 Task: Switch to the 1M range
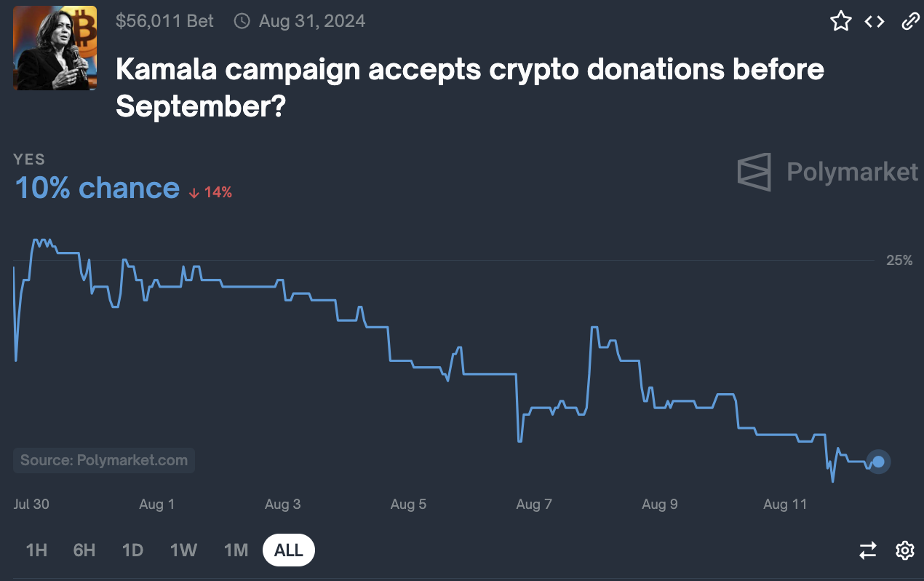(x=236, y=550)
